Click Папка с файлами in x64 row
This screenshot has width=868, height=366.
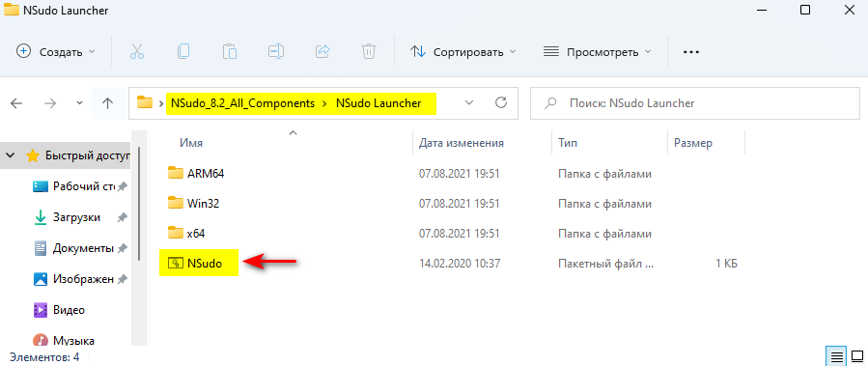pyautogui.click(x=604, y=233)
